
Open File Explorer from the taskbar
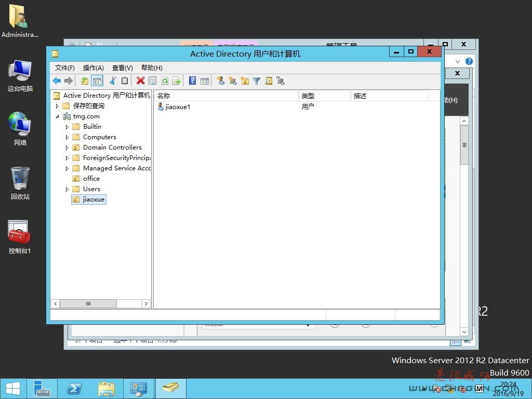(107, 389)
